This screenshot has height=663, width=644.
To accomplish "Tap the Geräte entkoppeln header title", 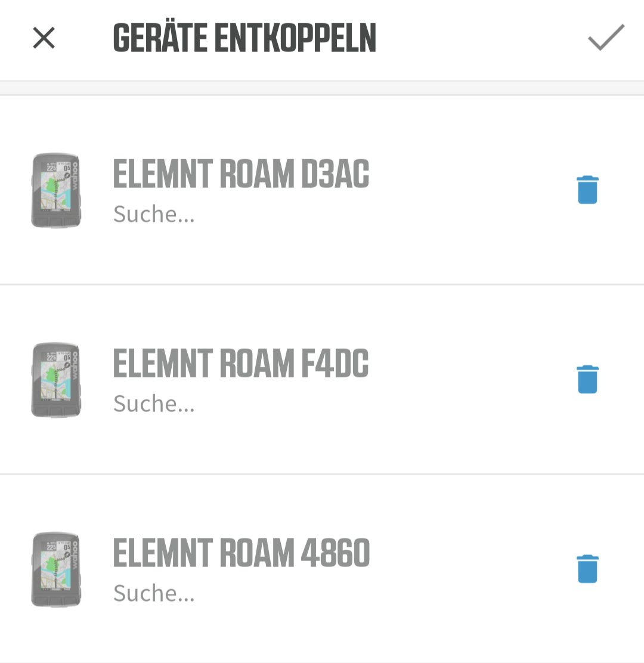I will [244, 39].
